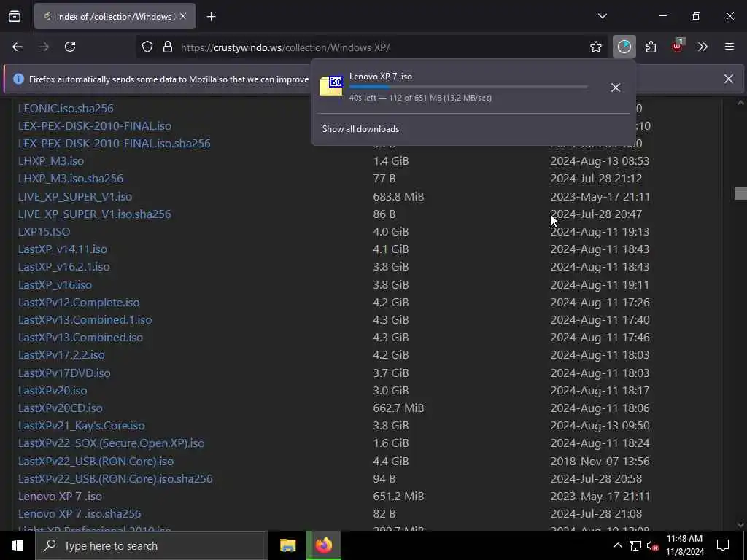The width and height of the screenshot is (747, 560).
Task: Download LIVE_XP_SUPER_V1.iso
Action: pyautogui.click(x=75, y=196)
